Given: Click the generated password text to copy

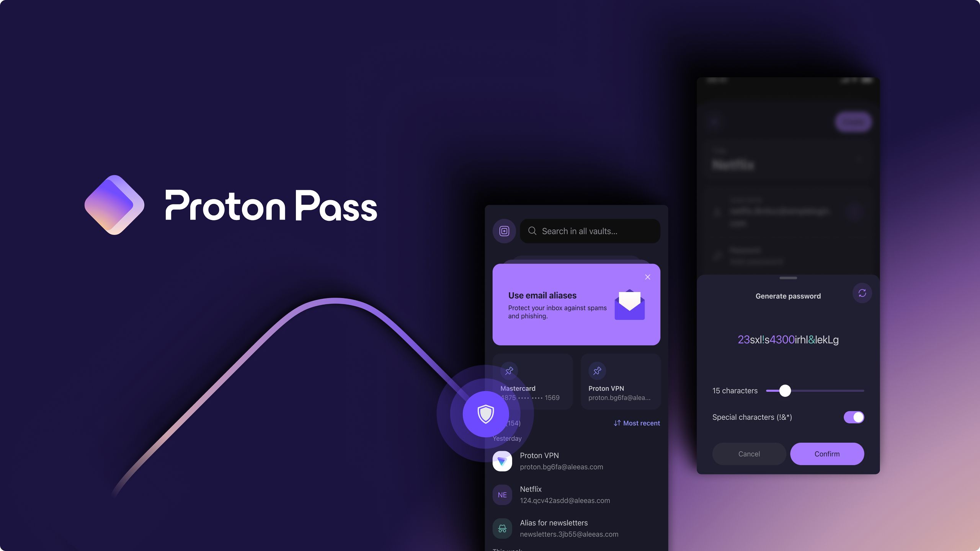Looking at the screenshot, I should click(788, 340).
